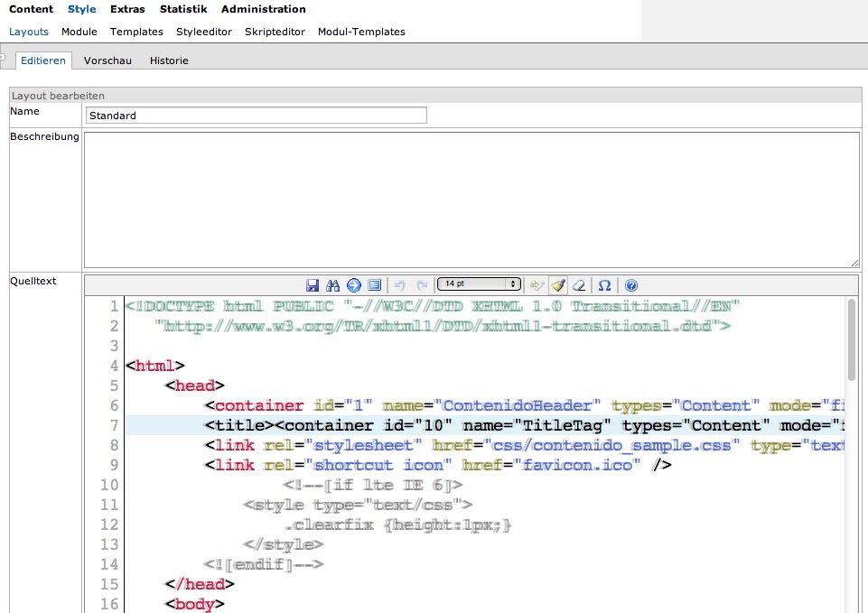Click the redo arrow icon

click(x=422, y=285)
